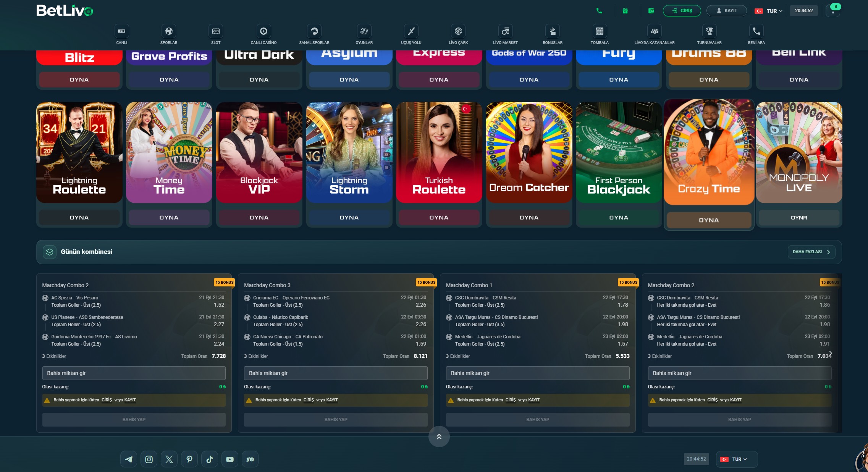This screenshot has width=868, height=472.
Task: Open TOMBALA section
Action: [600, 35]
